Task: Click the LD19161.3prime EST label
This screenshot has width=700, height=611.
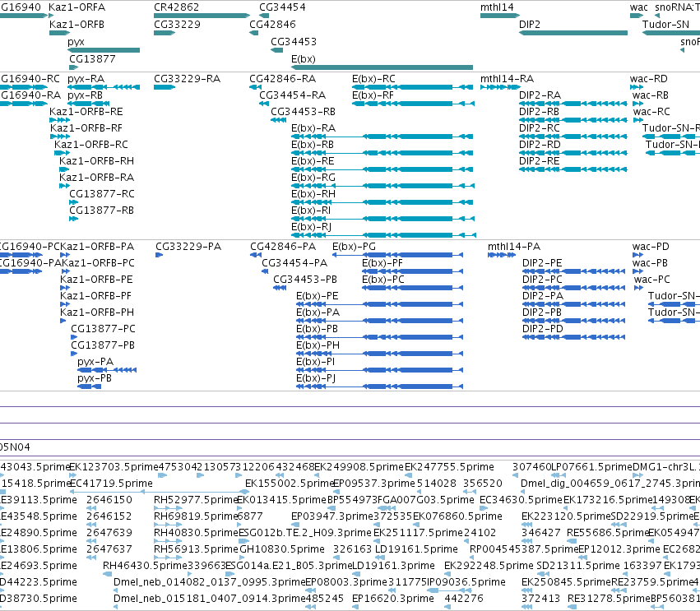Action: pyautogui.click(x=393, y=566)
